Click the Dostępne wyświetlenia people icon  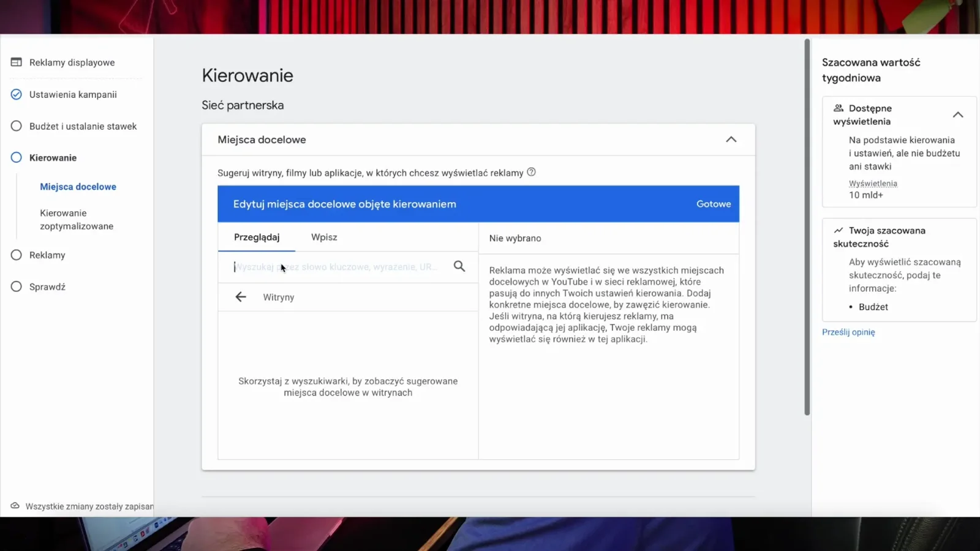point(839,108)
